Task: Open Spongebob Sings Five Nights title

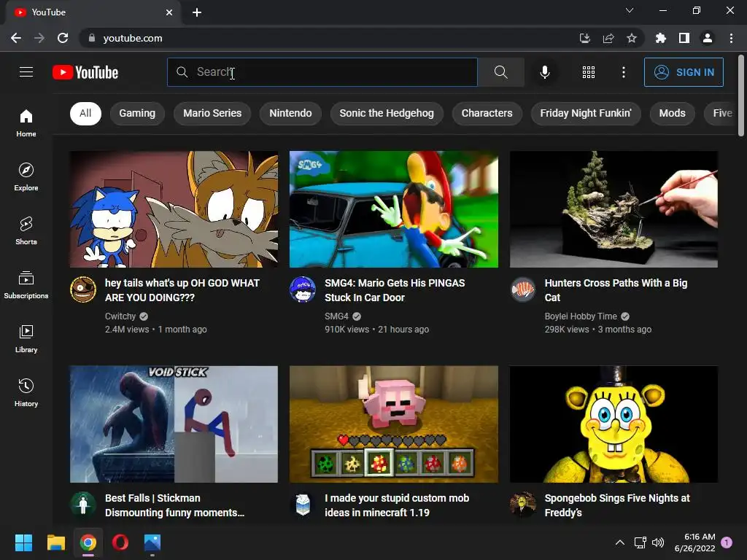Action: tap(617, 505)
